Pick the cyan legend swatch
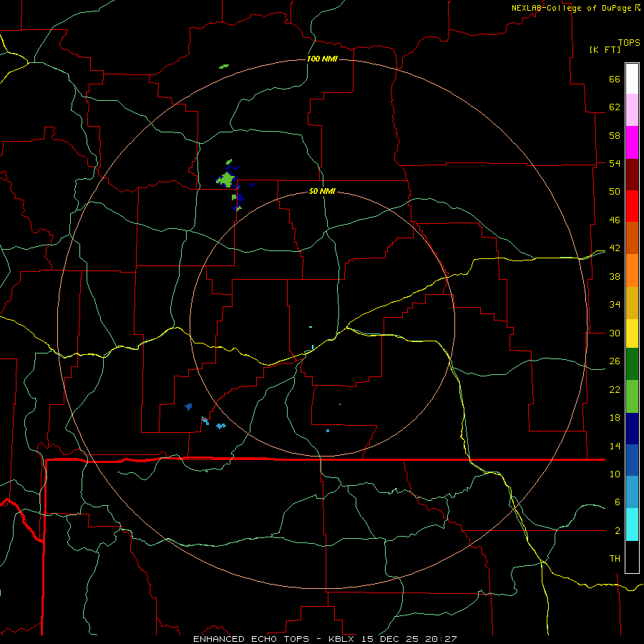 (632, 525)
